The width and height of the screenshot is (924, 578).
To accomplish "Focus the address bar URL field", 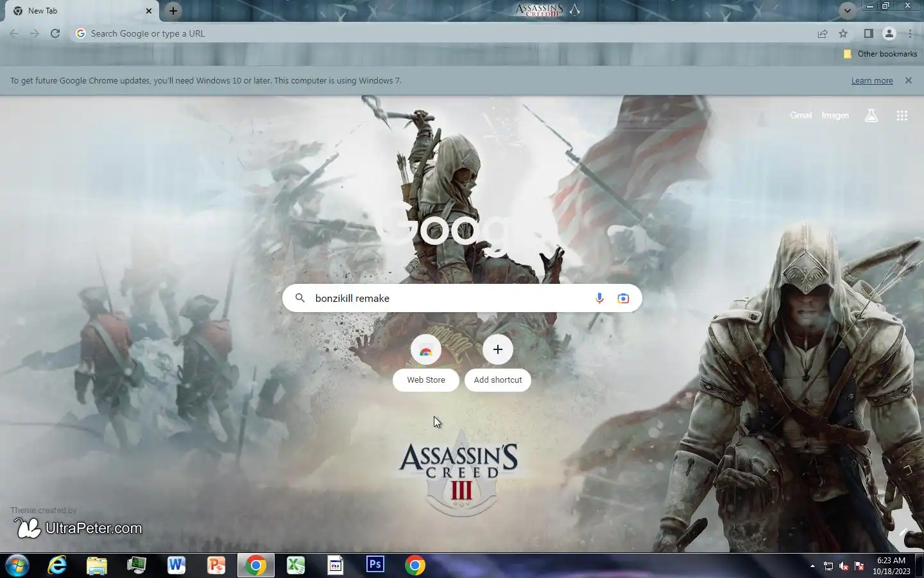I will [x=443, y=33].
